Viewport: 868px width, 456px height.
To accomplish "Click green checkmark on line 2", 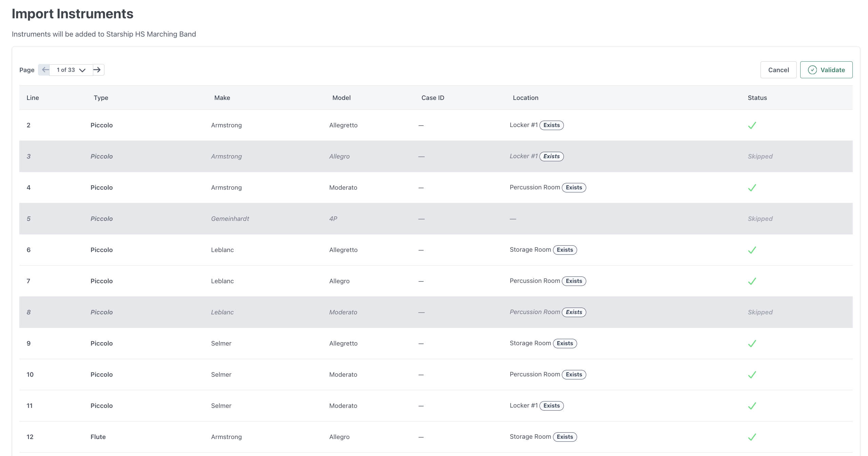I will click(752, 125).
